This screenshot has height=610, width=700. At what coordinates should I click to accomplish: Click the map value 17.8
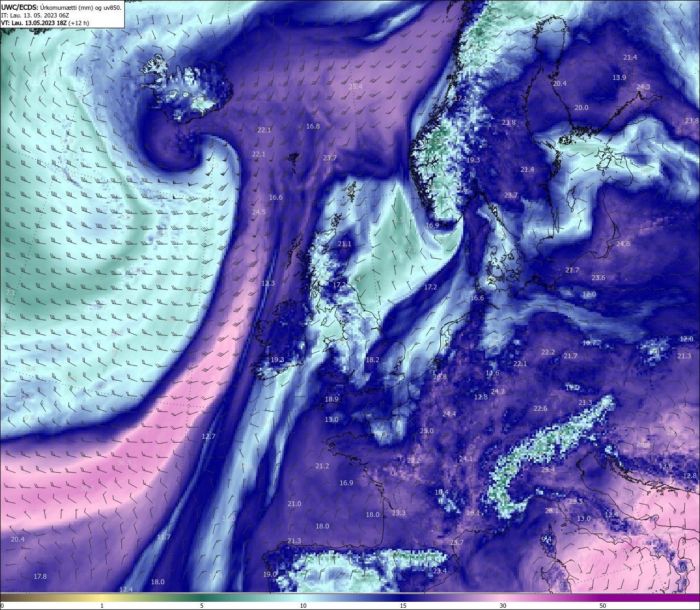point(40,577)
